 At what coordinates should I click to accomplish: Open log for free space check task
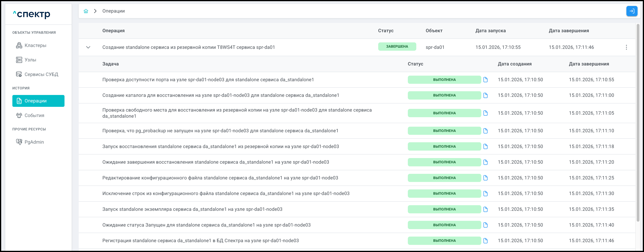(485, 113)
